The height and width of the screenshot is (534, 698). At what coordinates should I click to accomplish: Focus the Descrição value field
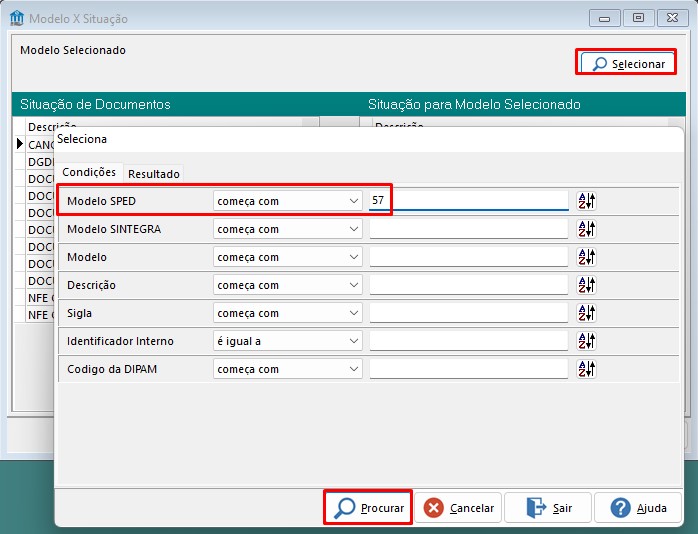coord(469,285)
